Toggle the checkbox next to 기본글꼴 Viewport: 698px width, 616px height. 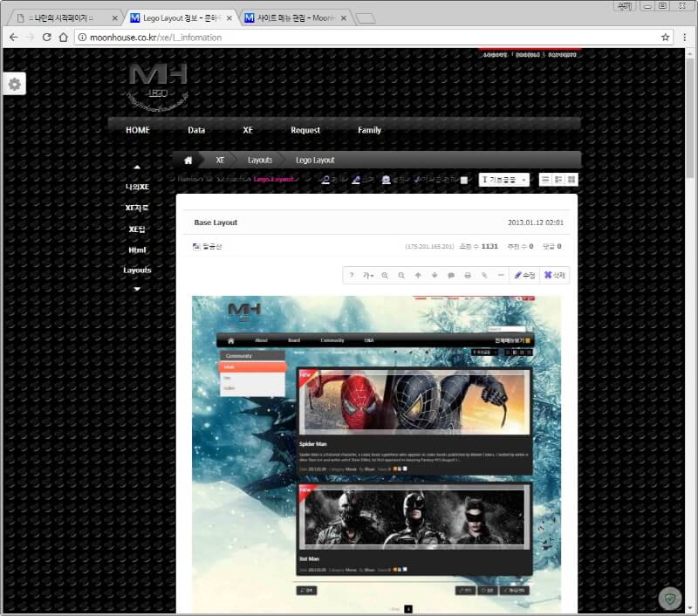(x=464, y=181)
